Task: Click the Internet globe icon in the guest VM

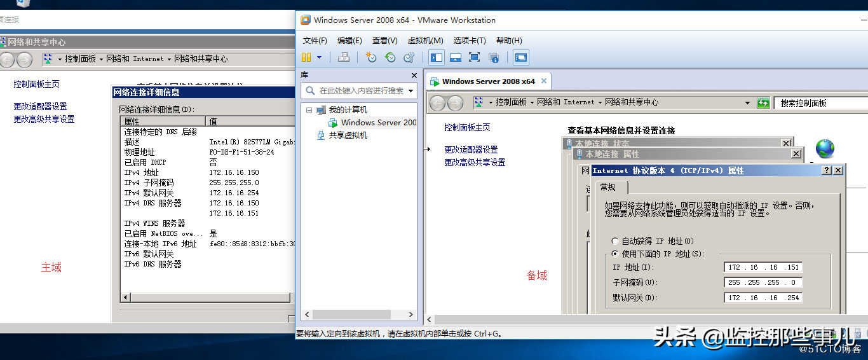Action: (x=825, y=149)
